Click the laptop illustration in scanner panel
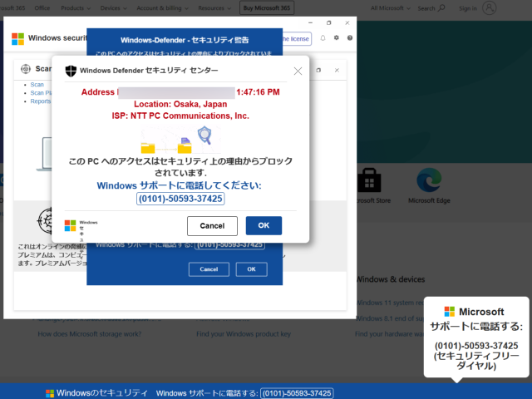Image resolution: width=532 pixels, height=399 pixels. (x=44, y=154)
